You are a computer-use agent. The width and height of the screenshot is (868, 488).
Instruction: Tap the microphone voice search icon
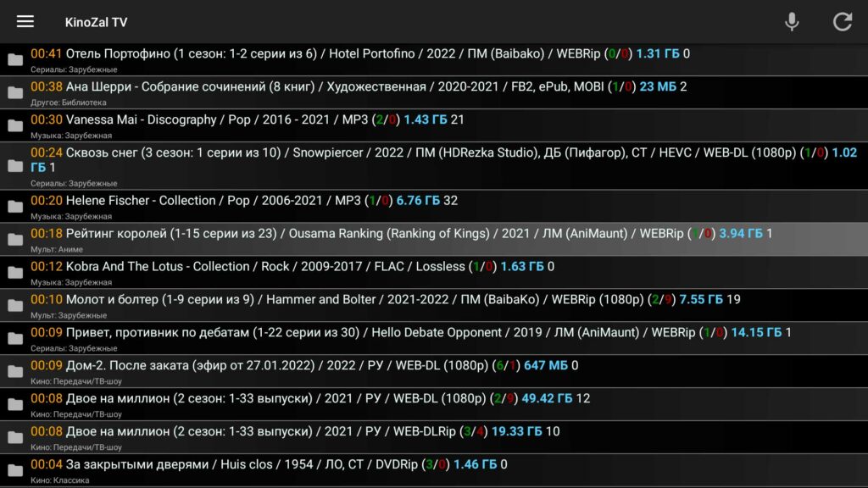792,21
